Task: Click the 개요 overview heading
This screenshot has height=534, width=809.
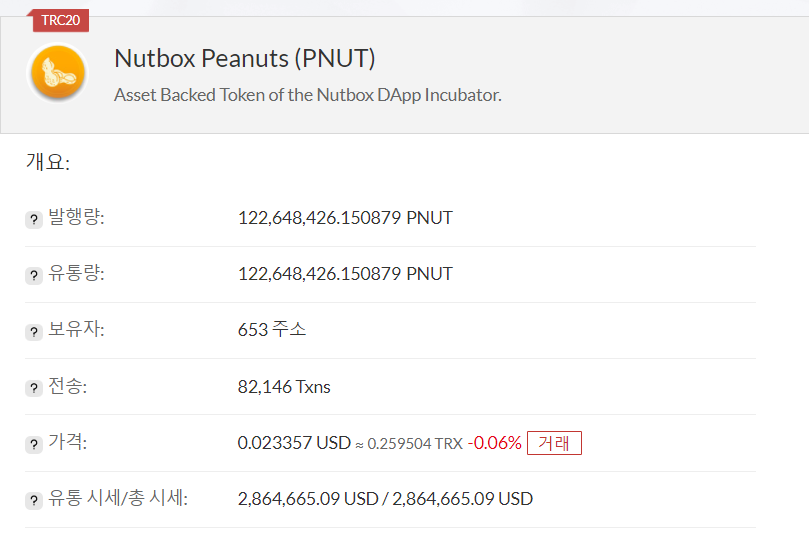Action: pos(47,162)
